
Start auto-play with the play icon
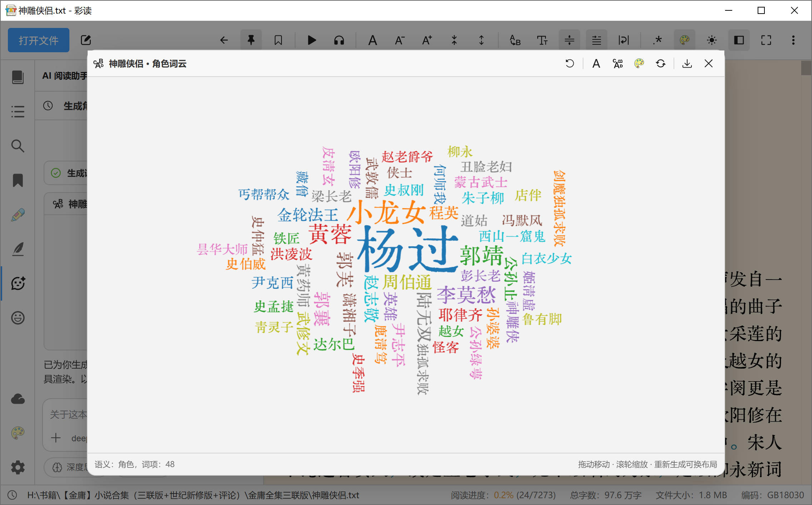[312, 40]
